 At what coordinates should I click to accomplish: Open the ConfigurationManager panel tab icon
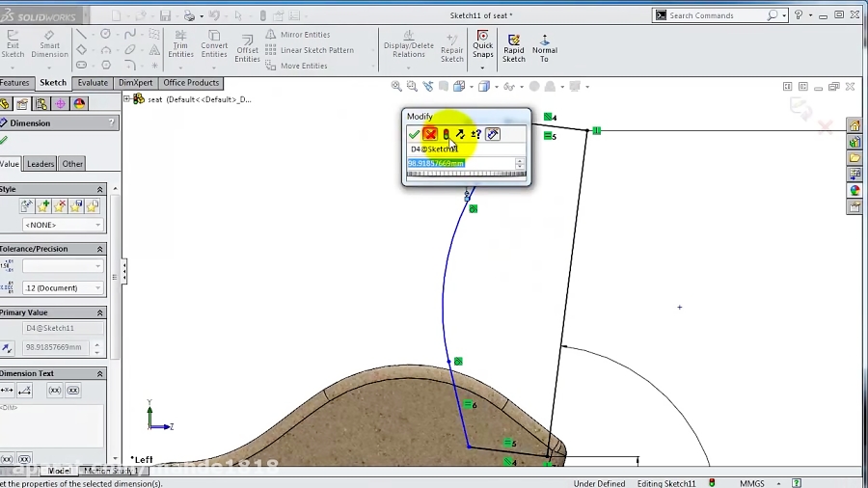[41, 103]
